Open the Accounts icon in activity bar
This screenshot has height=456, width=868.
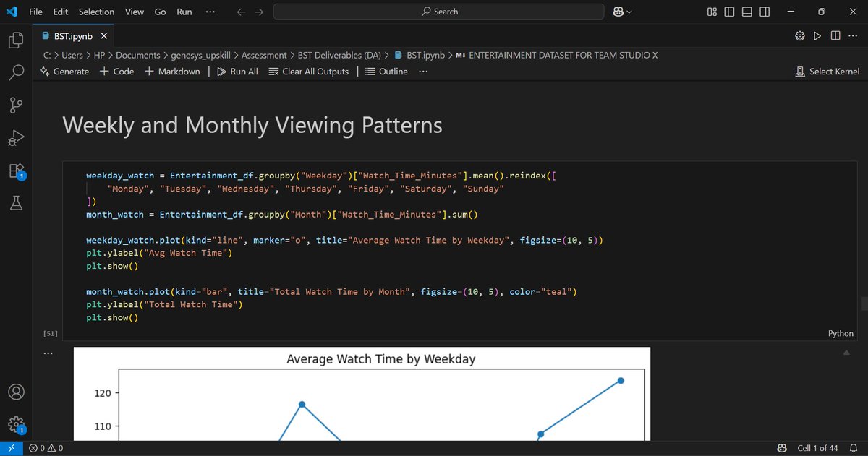coord(17,392)
